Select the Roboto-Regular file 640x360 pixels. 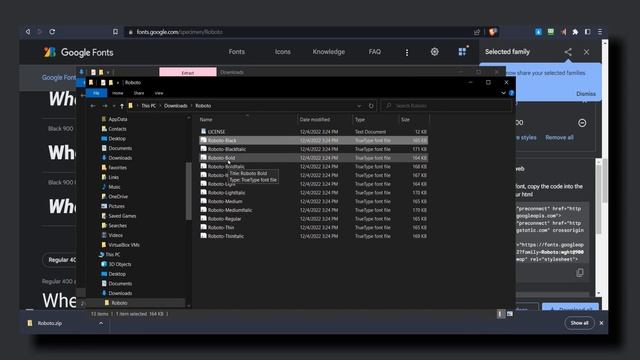click(313, 219)
